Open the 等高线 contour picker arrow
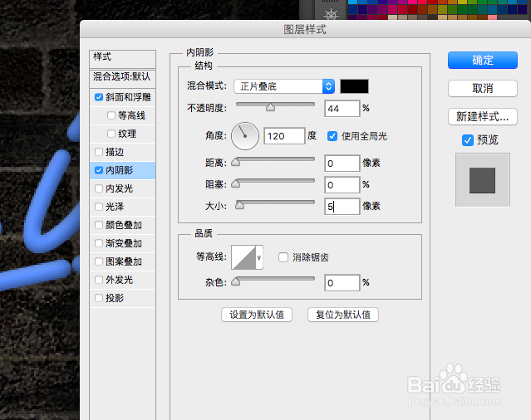531x420 pixels. [259, 257]
